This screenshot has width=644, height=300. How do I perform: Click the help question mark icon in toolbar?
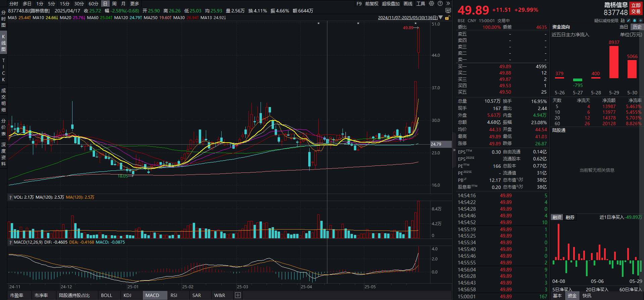pyautogui.click(x=440, y=4)
